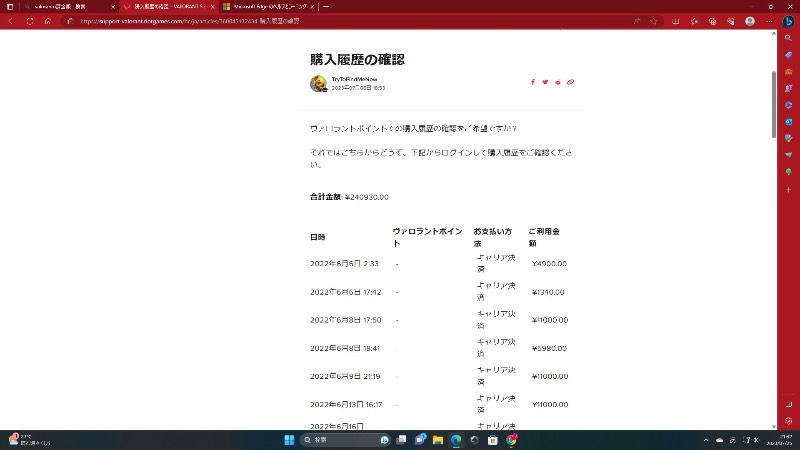
Task: Open the Collections panel
Action: (712, 21)
